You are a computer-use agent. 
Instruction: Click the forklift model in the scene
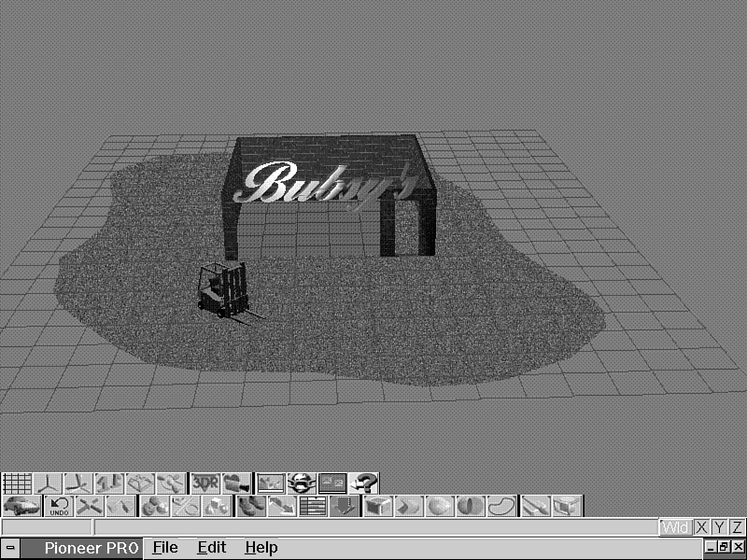[223, 291]
